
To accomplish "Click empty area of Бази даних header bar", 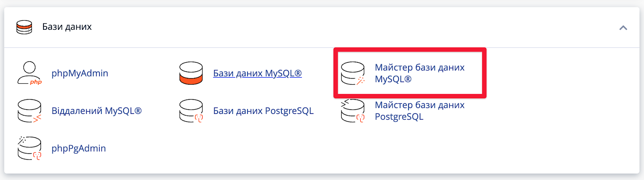I will tap(342, 27).
